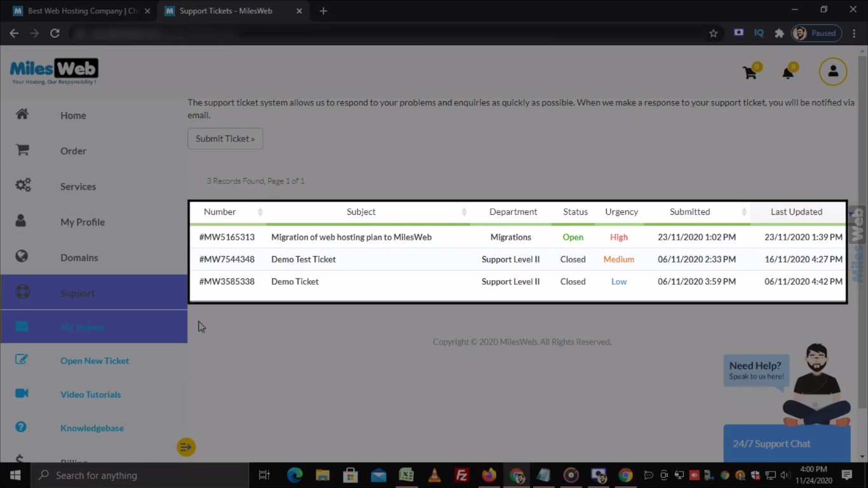Click the My Tickets envelope icon
Image resolution: width=868 pixels, height=488 pixels.
tap(22, 327)
